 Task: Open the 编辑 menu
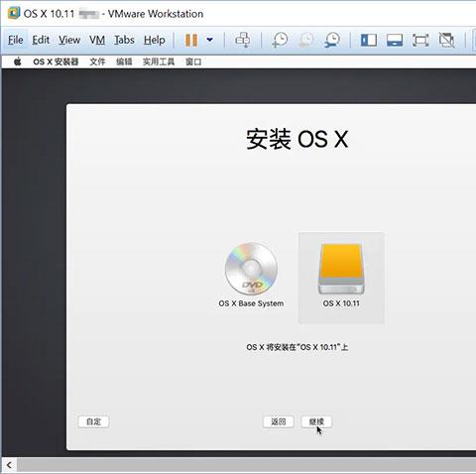coord(124,61)
